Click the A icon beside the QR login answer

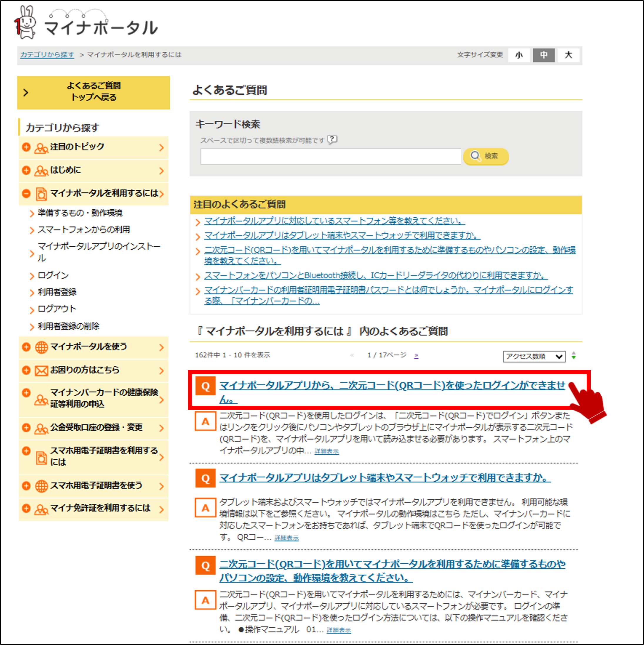pyautogui.click(x=205, y=421)
